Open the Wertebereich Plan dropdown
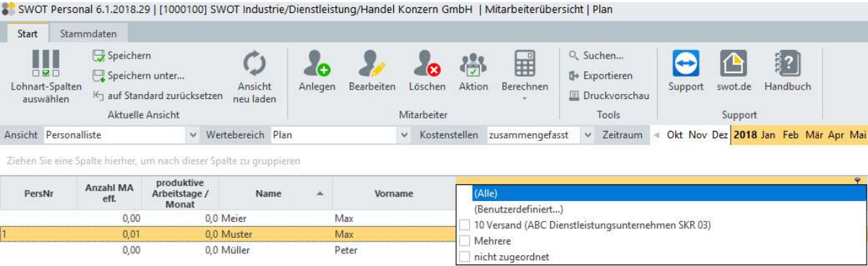868x266 pixels. (404, 135)
